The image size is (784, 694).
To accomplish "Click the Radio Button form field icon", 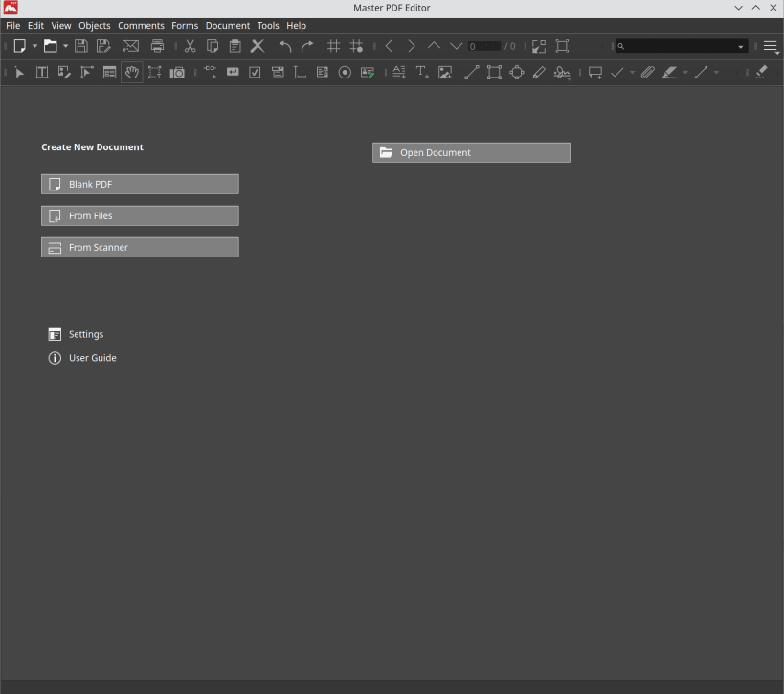I will pos(345,73).
